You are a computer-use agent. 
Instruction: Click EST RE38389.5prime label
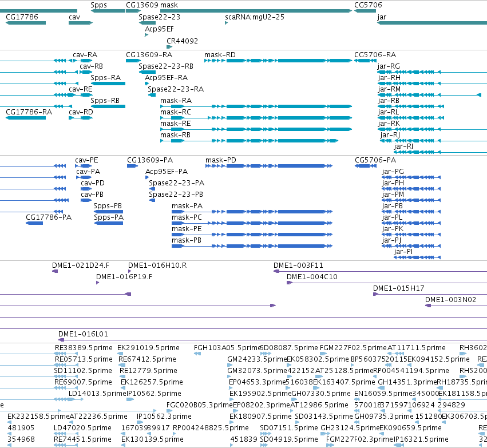pos(84,348)
